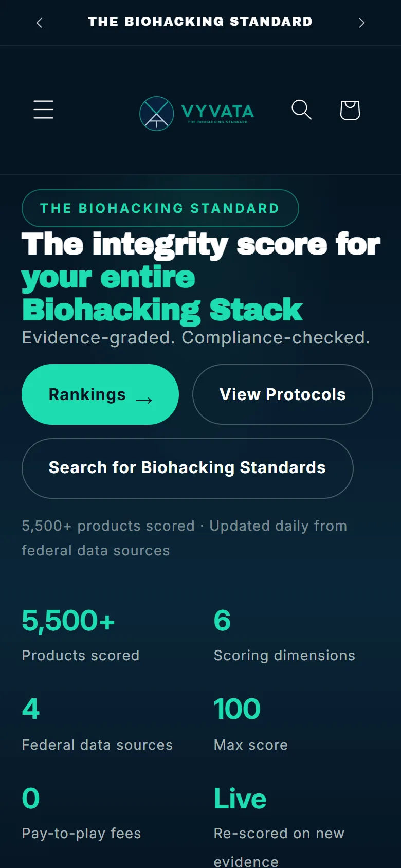Click the Vyvata logo

197,113
